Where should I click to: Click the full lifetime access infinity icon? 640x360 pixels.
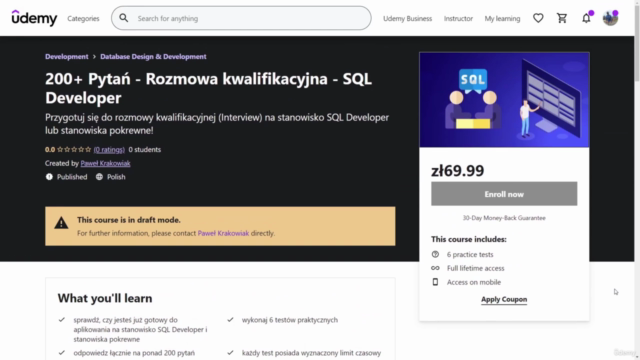435,268
